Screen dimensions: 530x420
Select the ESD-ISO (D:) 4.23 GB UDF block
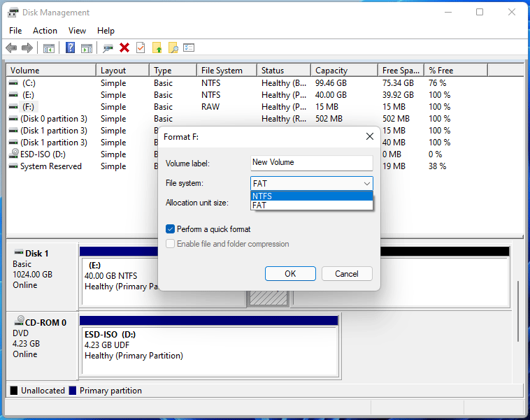[210, 351]
